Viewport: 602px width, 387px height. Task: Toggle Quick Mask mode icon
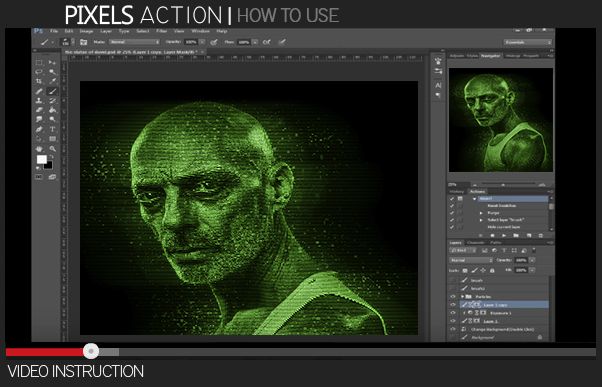(39, 177)
